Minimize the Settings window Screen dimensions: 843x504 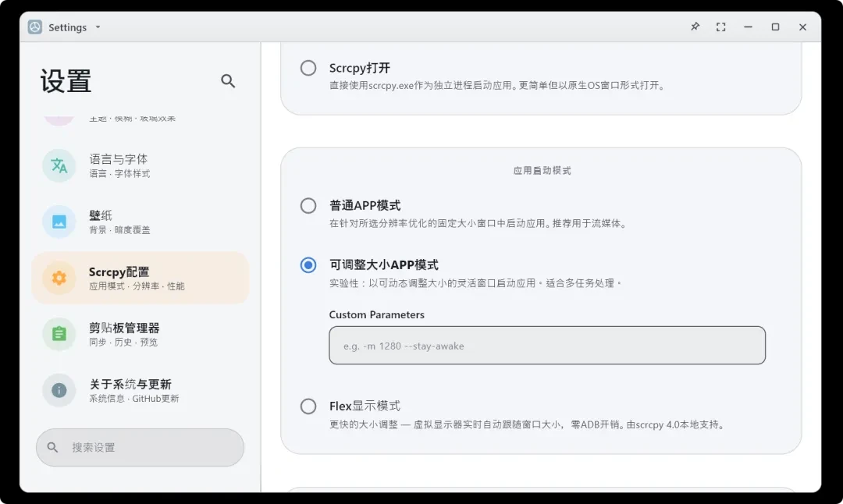point(748,27)
